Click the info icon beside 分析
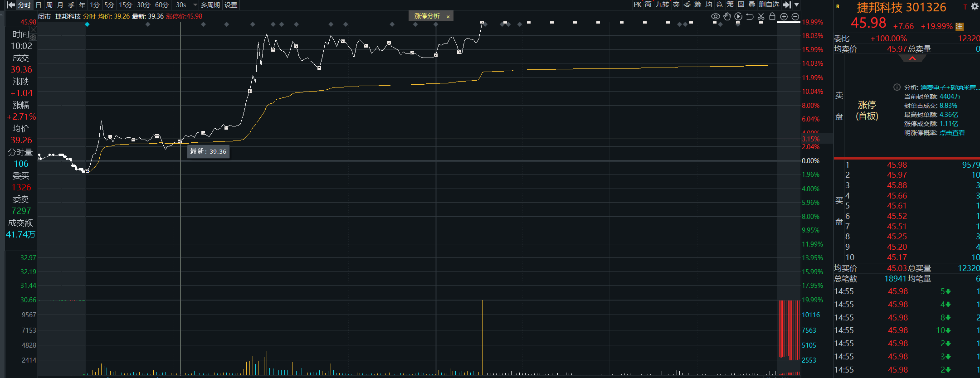Screen dimensions: 980x378 (x=897, y=87)
